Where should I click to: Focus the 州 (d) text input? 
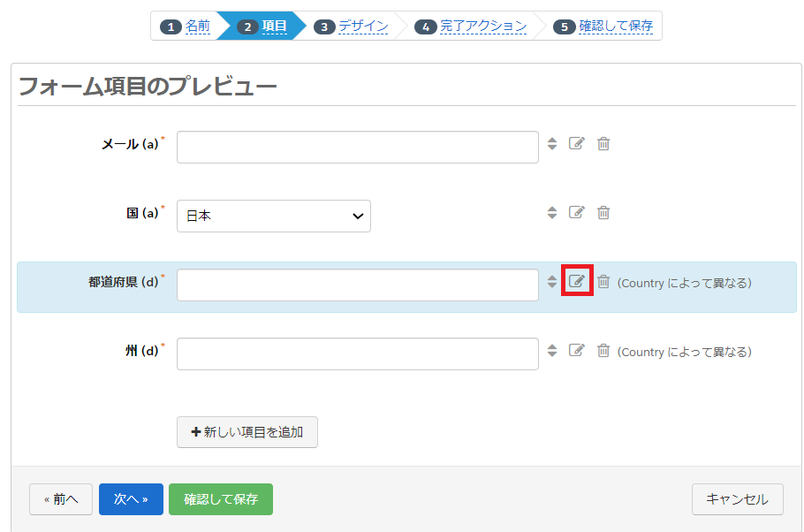[x=358, y=353]
